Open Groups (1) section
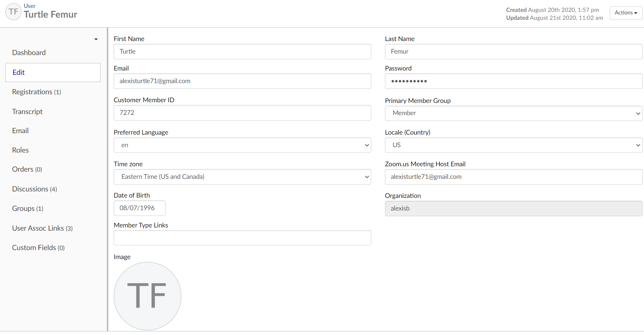 click(28, 208)
